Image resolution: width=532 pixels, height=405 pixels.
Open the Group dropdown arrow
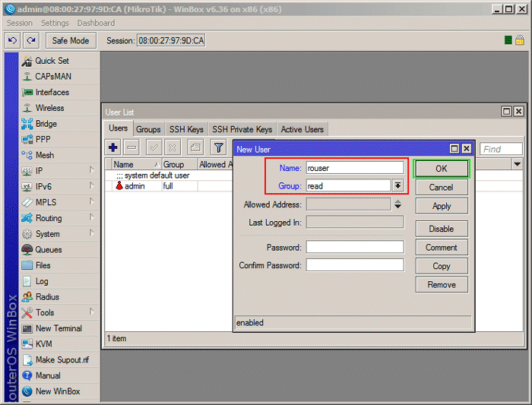click(x=397, y=185)
